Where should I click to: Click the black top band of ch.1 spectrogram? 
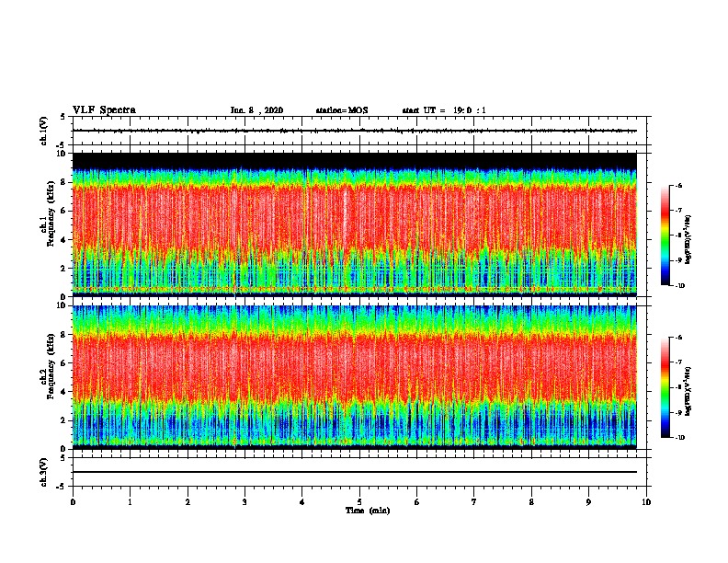(x=354, y=161)
